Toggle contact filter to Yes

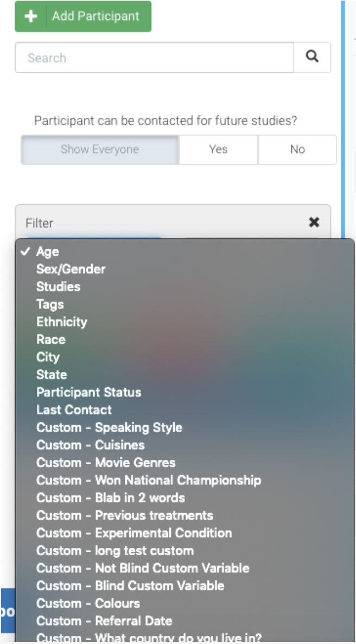[x=218, y=149]
